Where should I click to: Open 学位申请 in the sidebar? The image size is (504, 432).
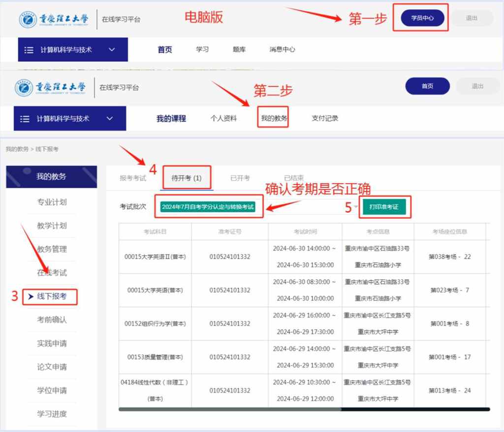pos(52,390)
